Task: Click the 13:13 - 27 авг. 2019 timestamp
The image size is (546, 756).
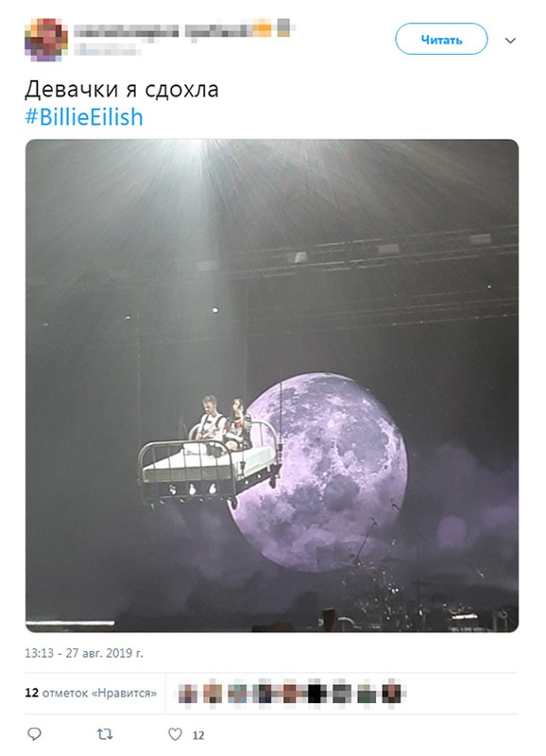Action: tap(84, 653)
